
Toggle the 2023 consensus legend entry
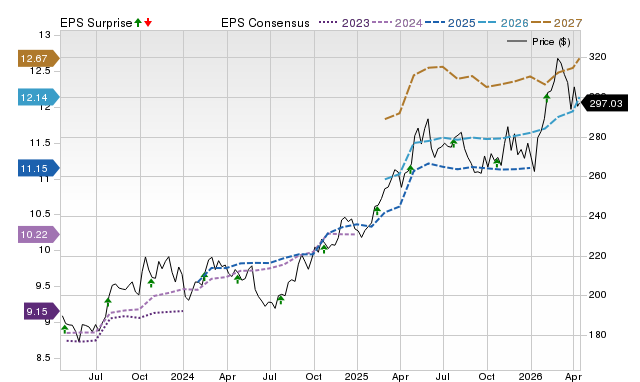tap(344, 23)
